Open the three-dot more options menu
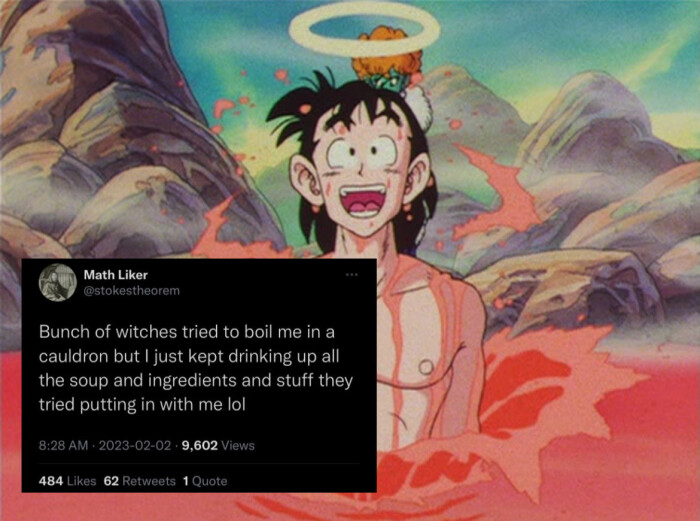This screenshot has height=521, width=700. pos(352,275)
